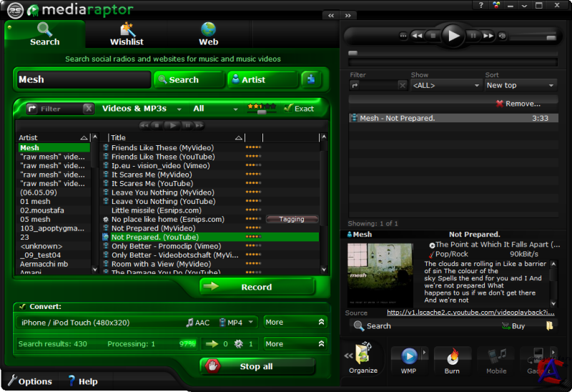Screen dimensions: 572x392
Task: Click the Mobile device icon
Action: [x=496, y=358]
